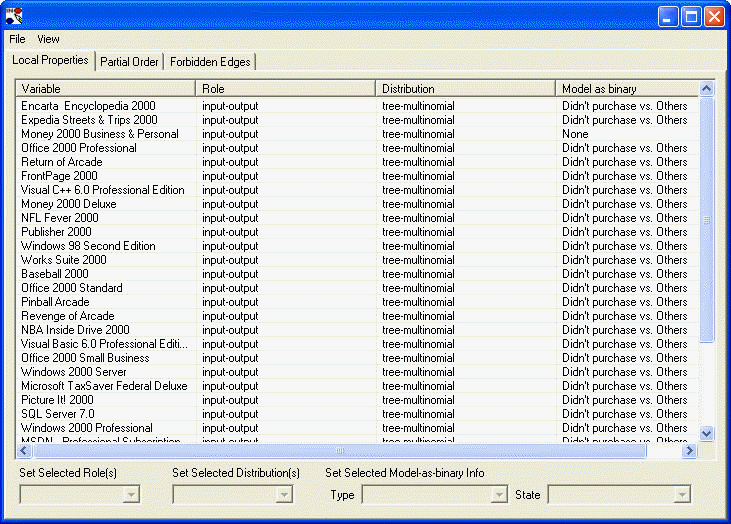Switch to the Partial Order tab
This screenshot has width=731, height=524.
[129, 62]
